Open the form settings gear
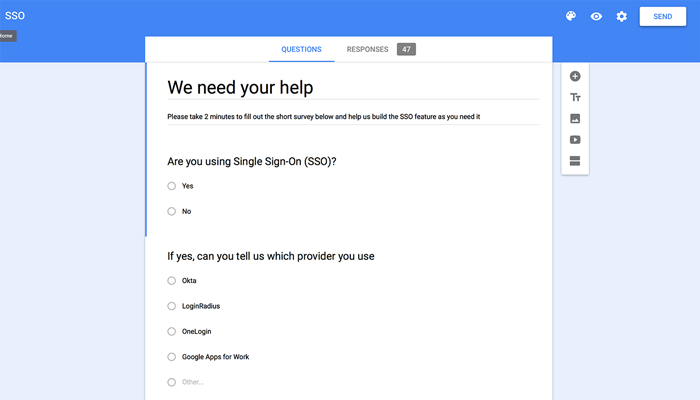Screen dimensions: 700x400 click(x=622, y=17)
